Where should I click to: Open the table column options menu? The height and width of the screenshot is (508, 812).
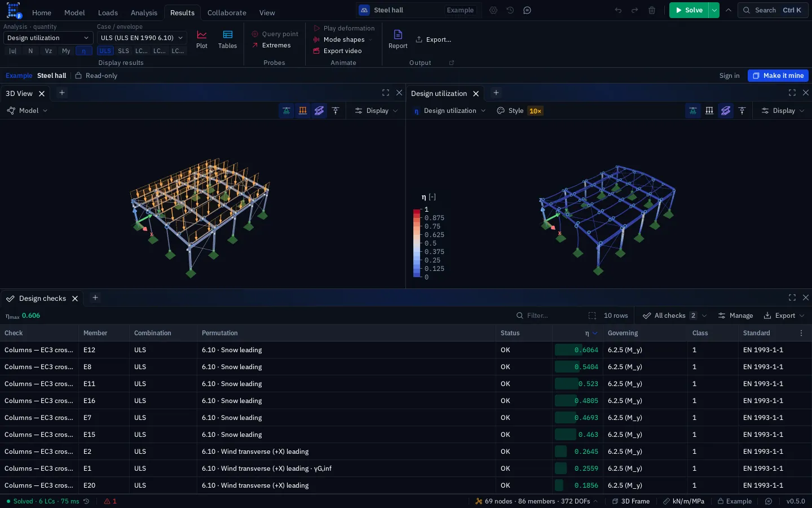pyautogui.click(x=801, y=333)
